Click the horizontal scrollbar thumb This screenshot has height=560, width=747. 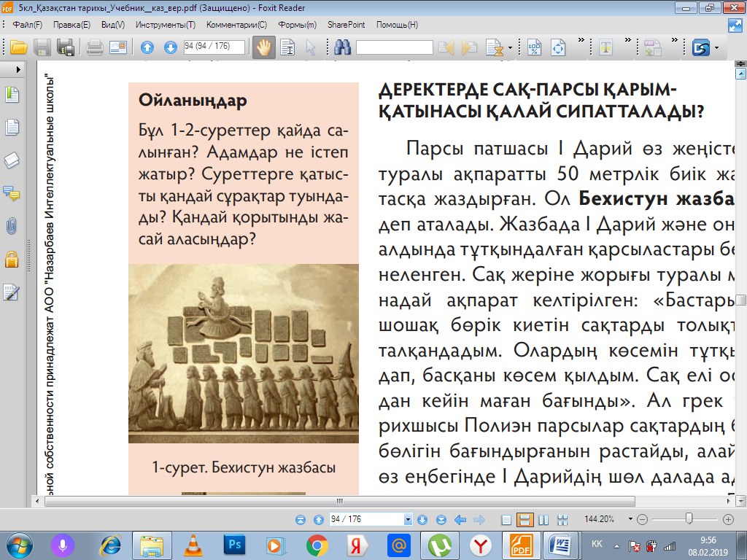[x=339, y=501]
